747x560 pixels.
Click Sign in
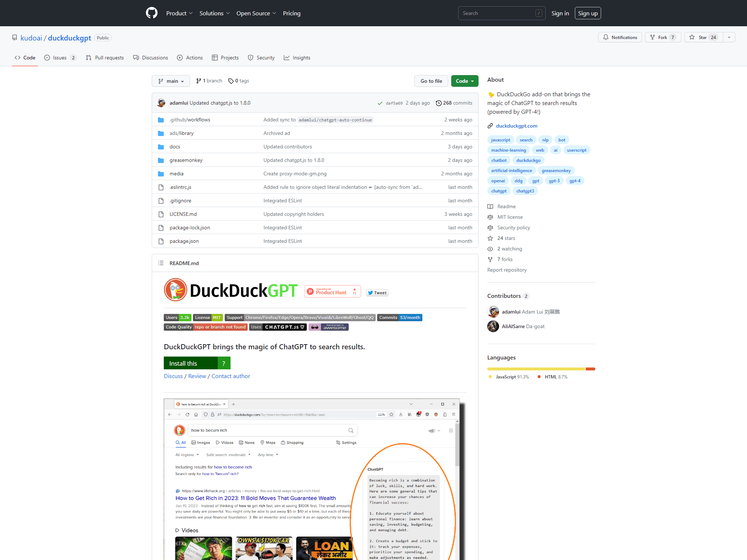(x=560, y=13)
